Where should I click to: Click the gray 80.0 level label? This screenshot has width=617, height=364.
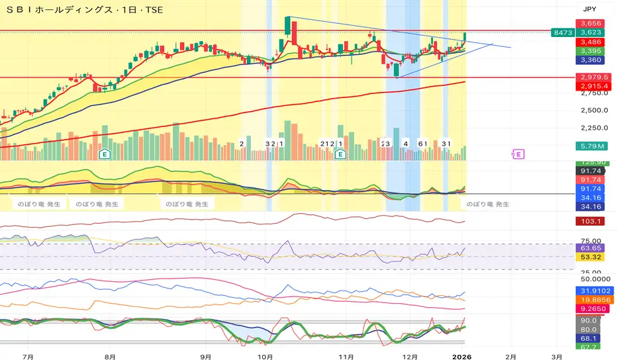(588, 330)
